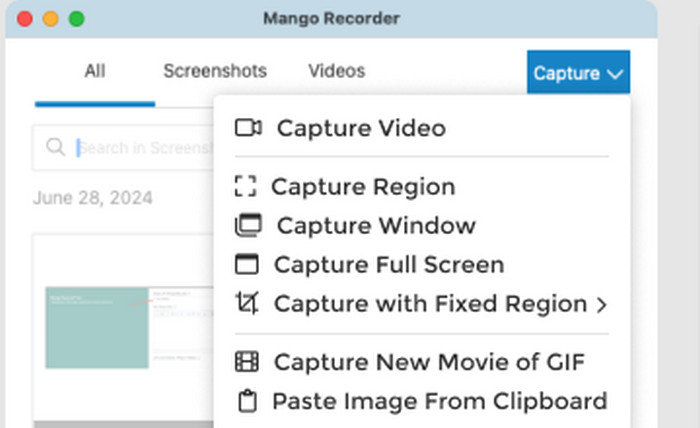Click the magnifying glass search icon
The width and height of the screenshot is (700, 428).
click(56, 148)
